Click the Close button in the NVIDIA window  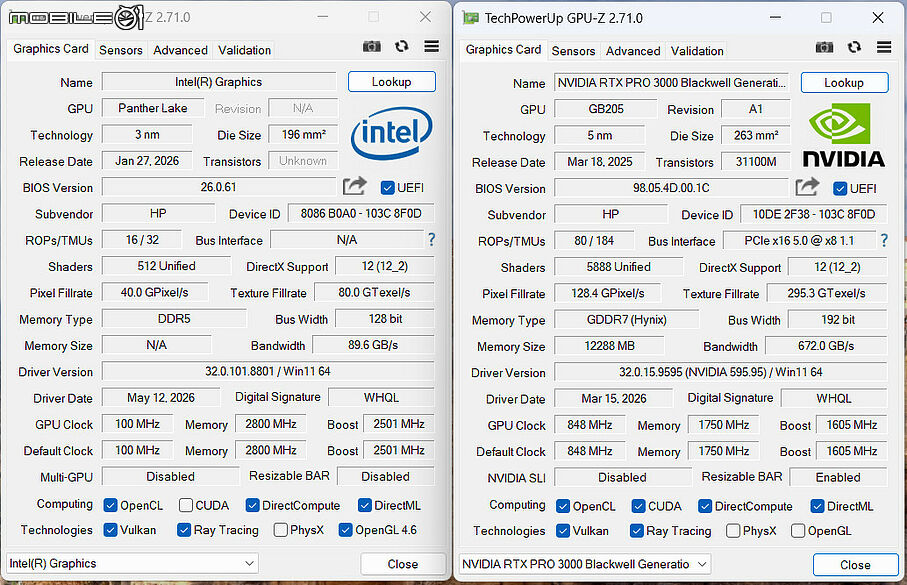click(x=856, y=565)
